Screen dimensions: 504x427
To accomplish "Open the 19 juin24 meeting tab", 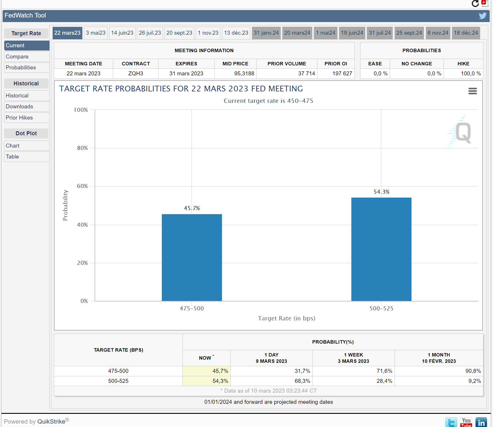I will coord(352,33).
